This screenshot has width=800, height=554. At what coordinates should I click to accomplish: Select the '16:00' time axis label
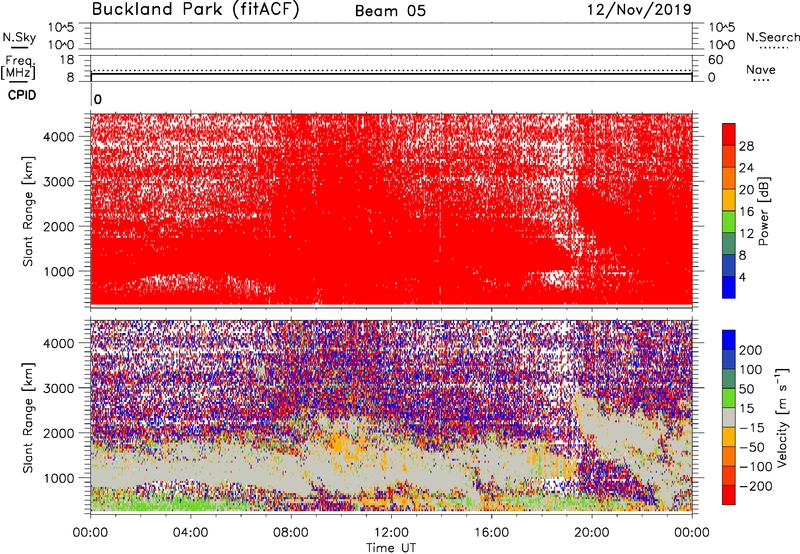(x=491, y=533)
